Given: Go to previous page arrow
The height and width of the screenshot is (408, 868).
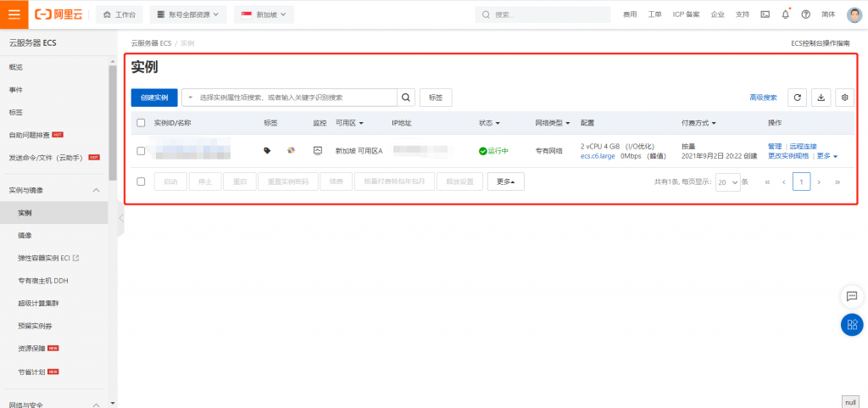Looking at the screenshot, I should coord(784,182).
